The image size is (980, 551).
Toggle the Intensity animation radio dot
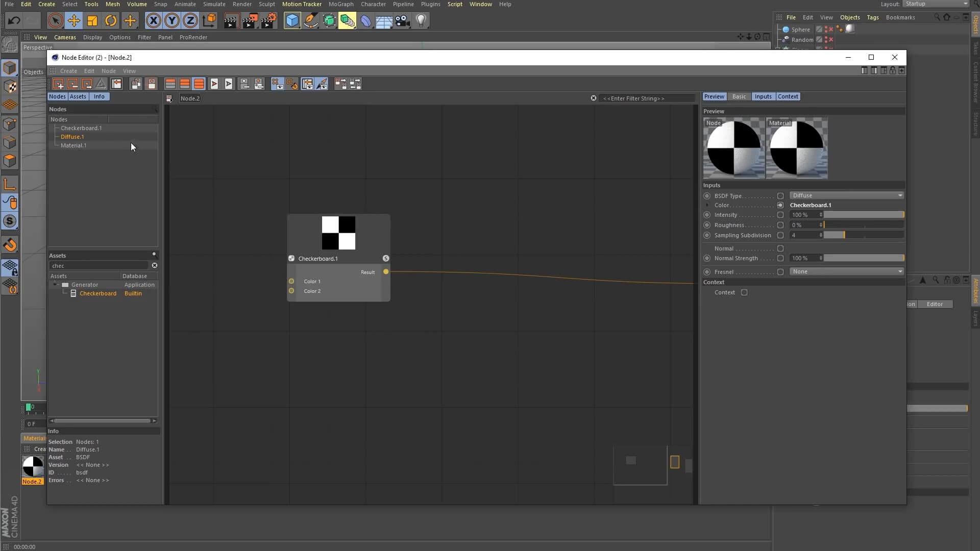click(707, 215)
